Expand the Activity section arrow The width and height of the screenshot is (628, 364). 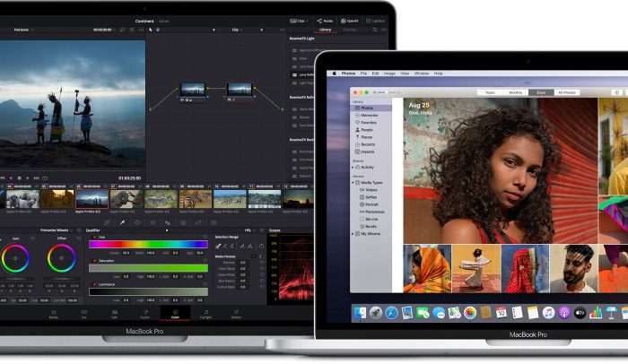[x=353, y=168]
